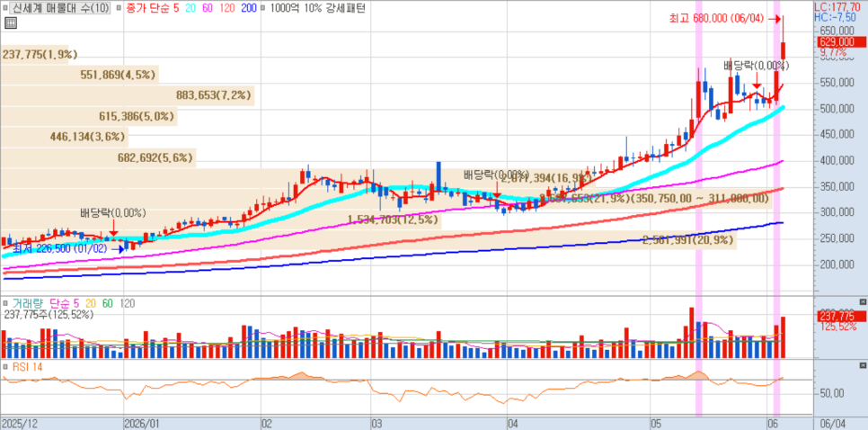
Task: Click the current price tag 629,000
Action: pyautogui.click(x=842, y=42)
